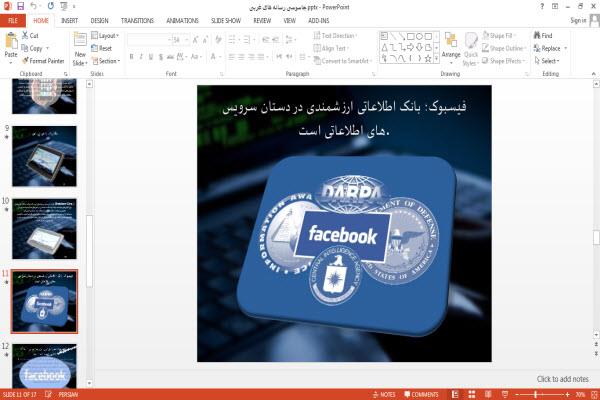The height and width of the screenshot is (400, 600).
Task: Click the Reset slide icon
Action: 95,48
